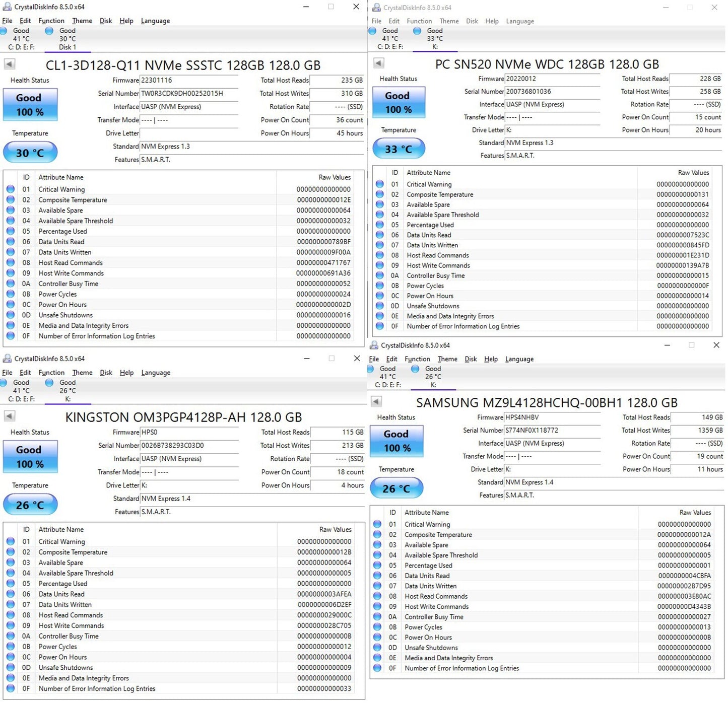
Task: Click the Good 100 % health button in the SSSTC window
Action: 30,105
